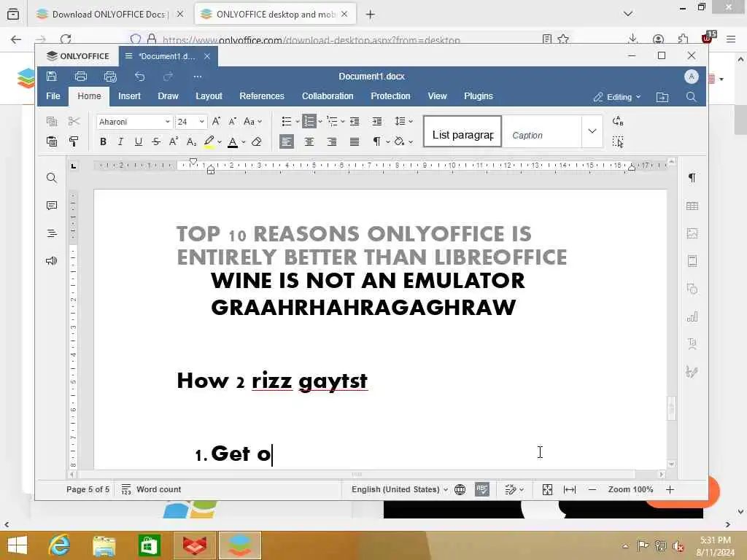The image size is (747, 560).
Task: Click Open file location folder icon
Action: [662, 97]
